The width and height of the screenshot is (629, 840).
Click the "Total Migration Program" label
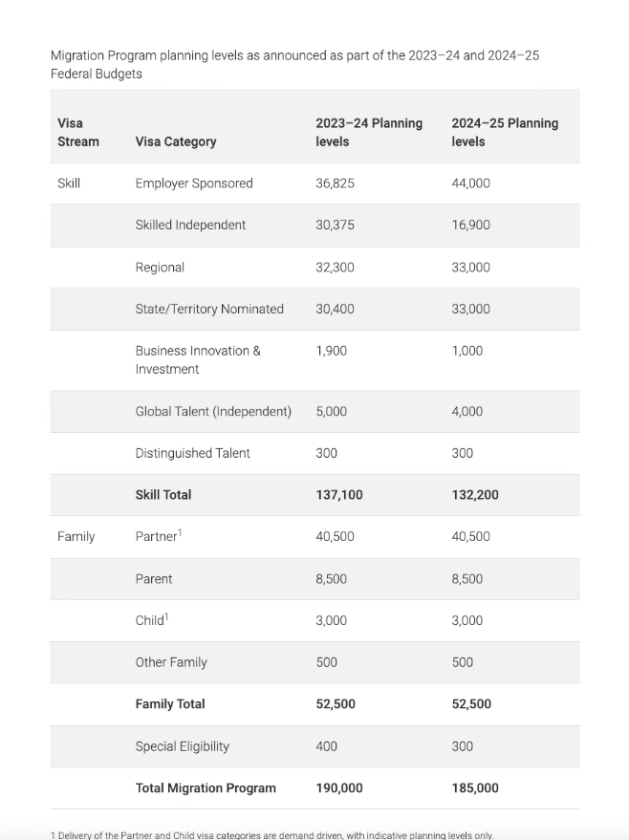206,788
